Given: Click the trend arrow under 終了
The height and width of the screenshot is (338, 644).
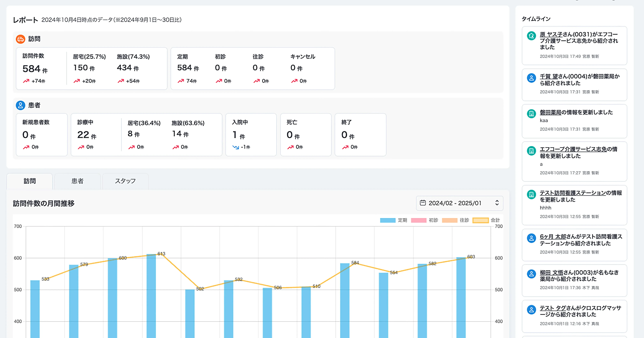Looking at the screenshot, I should click(345, 147).
